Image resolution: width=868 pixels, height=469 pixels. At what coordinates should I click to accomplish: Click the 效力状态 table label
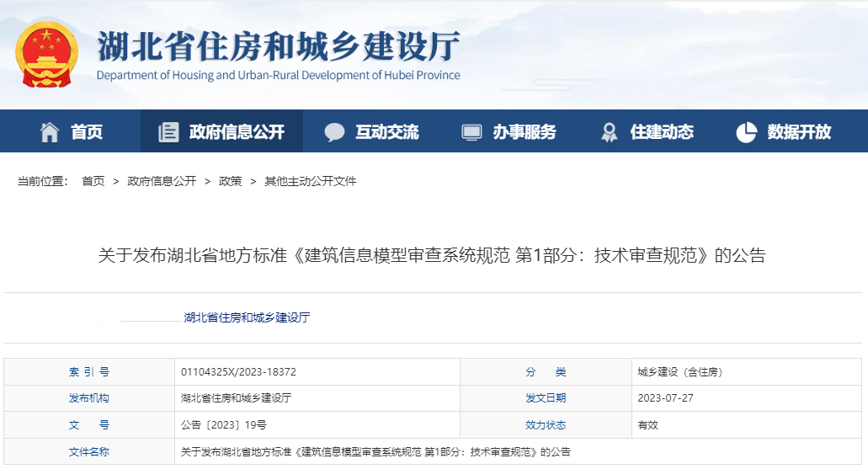[546, 425]
